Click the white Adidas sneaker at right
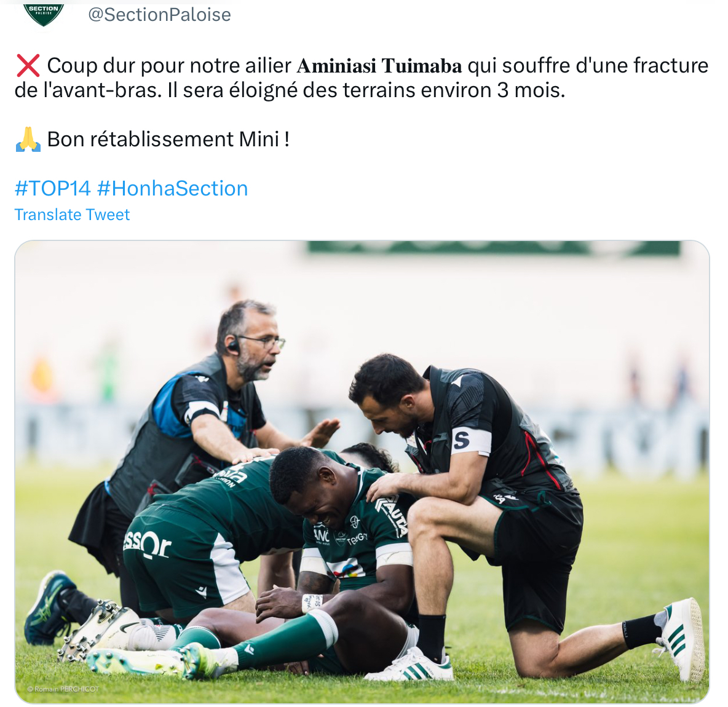This screenshot has width=728, height=707. 682,638
